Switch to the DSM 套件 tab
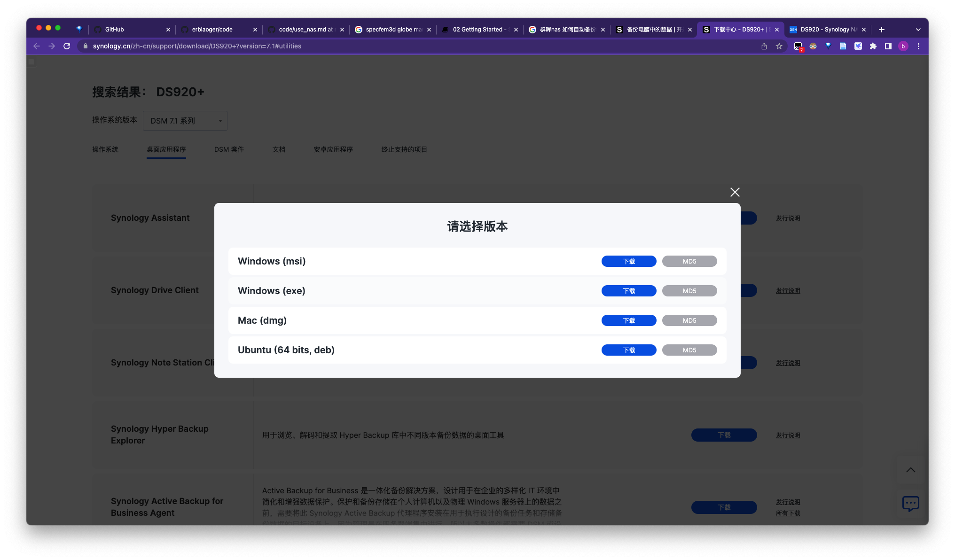Image resolution: width=955 pixels, height=560 pixels. (229, 149)
